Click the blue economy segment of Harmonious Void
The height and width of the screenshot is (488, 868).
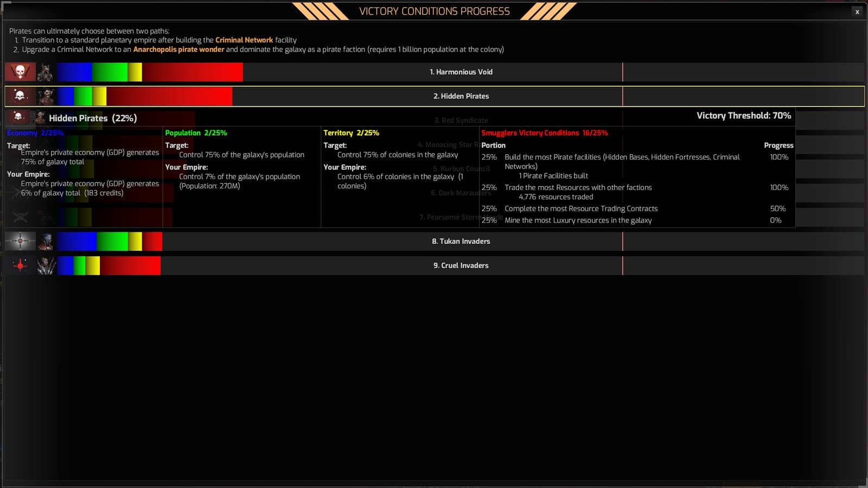(x=75, y=72)
